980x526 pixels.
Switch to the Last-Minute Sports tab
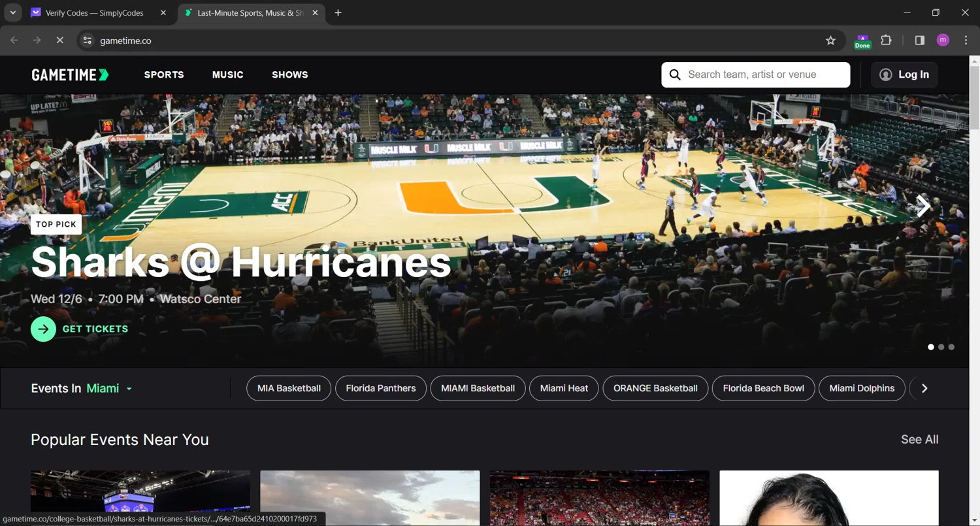pos(252,13)
